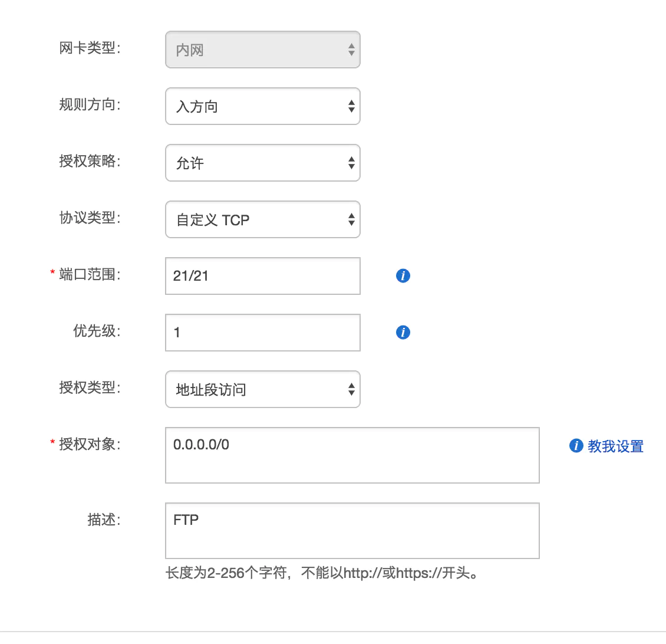Click the 授权对象 field label
The image size is (666, 644).
[x=90, y=444]
